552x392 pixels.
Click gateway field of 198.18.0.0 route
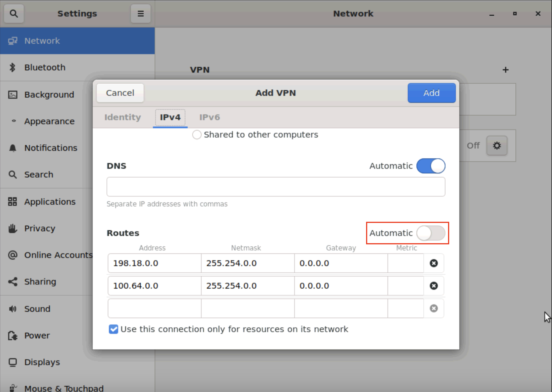pyautogui.click(x=341, y=263)
